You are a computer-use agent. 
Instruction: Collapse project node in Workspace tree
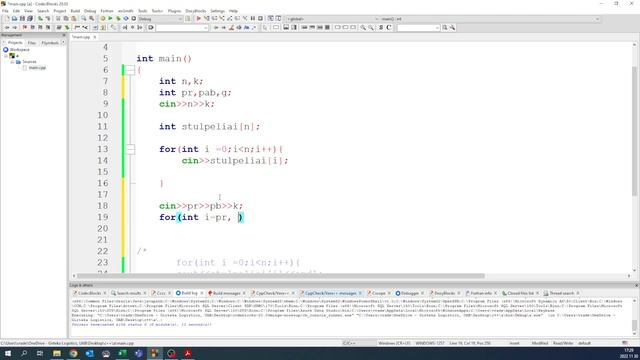pos(6,56)
